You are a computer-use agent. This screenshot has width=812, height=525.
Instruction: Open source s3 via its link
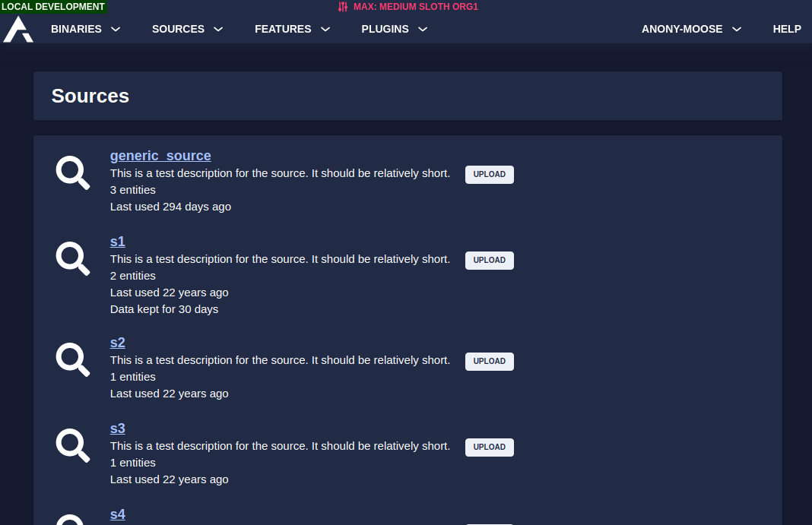(x=117, y=429)
